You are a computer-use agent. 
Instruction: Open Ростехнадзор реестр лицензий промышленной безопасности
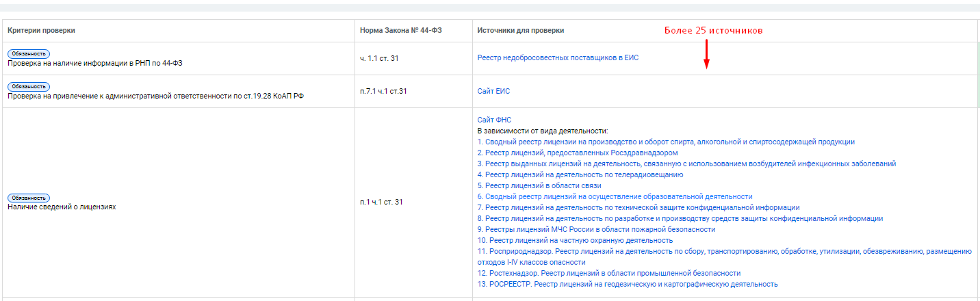[x=609, y=273]
